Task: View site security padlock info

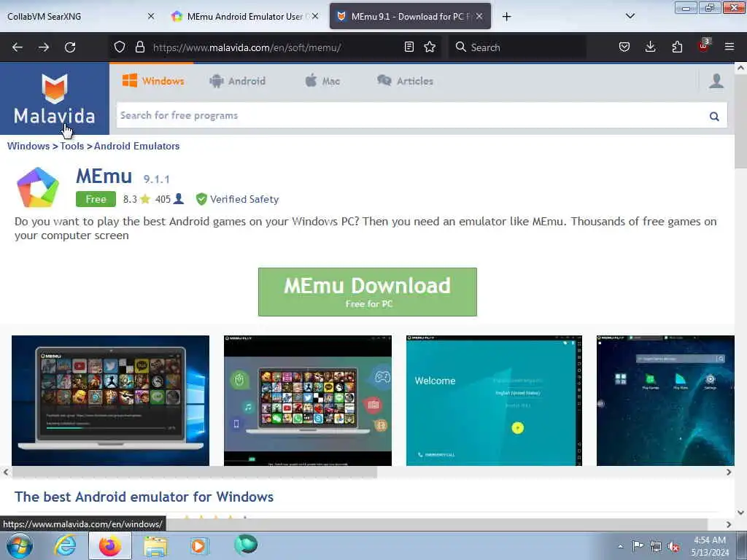Action: [139, 47]
